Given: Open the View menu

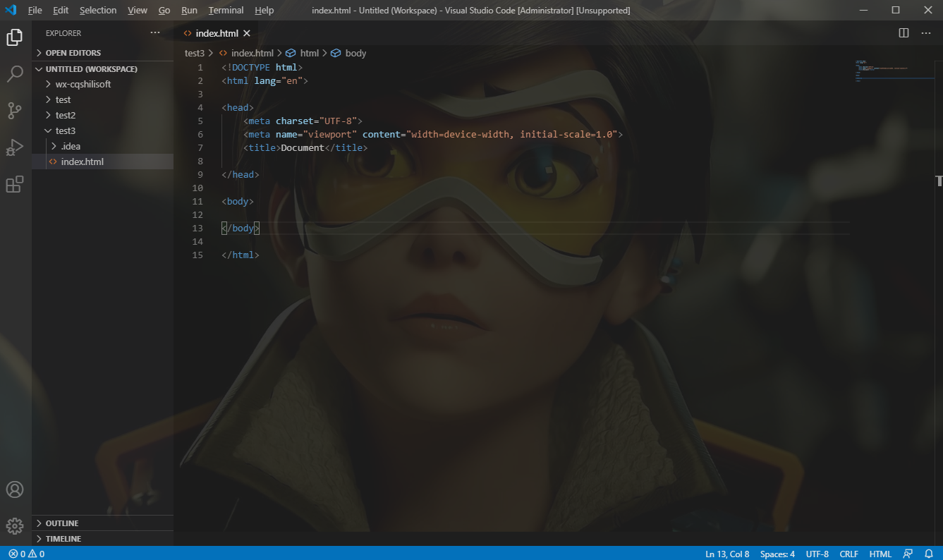Looking at the screenshot, I should click(x=138, y=10).
